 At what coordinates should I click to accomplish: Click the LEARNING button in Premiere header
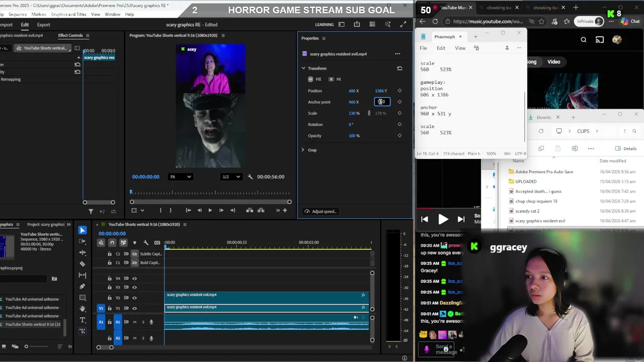coord(324,25)
